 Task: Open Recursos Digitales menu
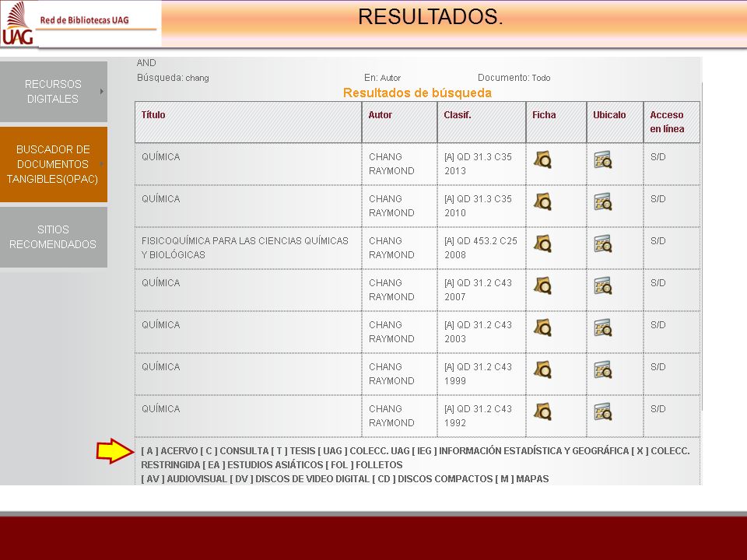[x=54, y=92]
